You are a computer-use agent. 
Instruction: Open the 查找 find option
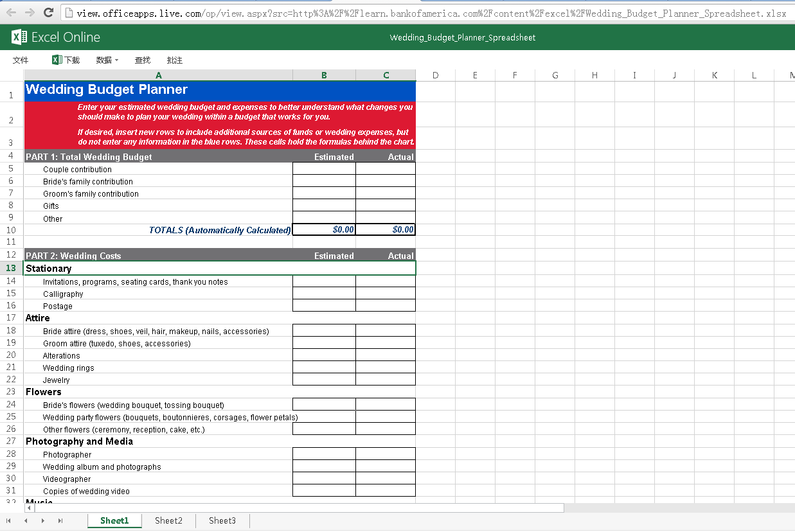click(142, 60)
